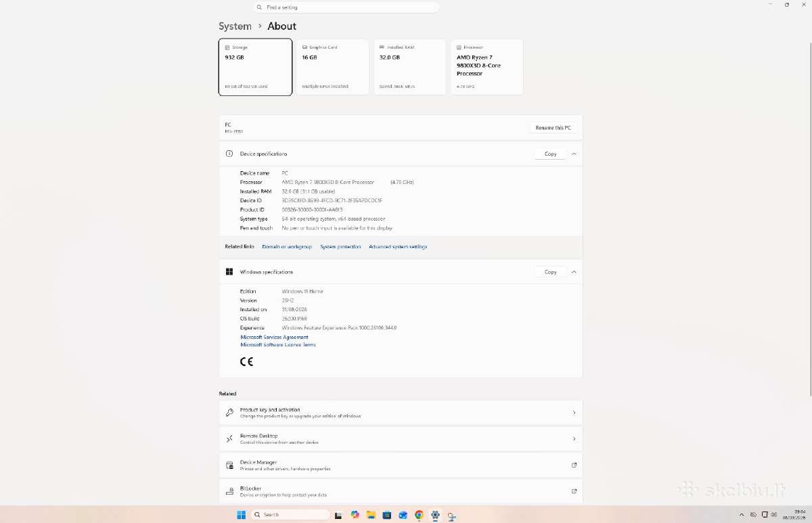The image size is (812, 523).
Task: Click the Device Manager printer icon
Action: coord(229,465)
